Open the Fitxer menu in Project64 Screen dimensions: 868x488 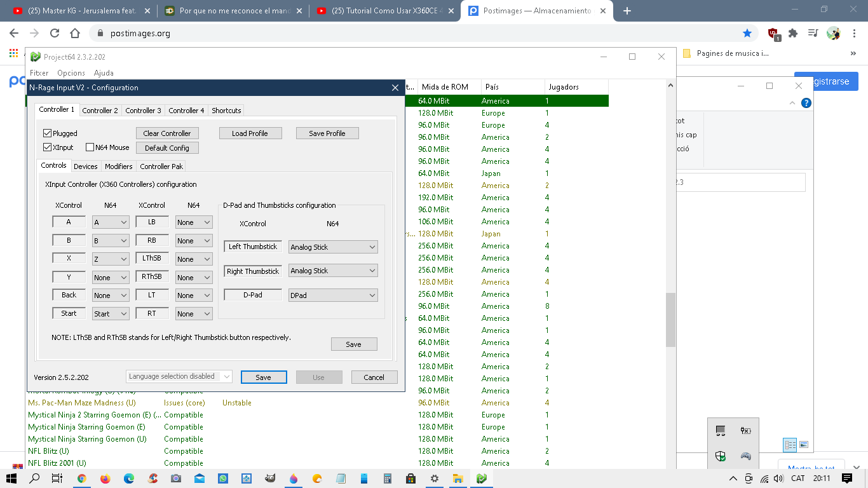tap(39, 73)
